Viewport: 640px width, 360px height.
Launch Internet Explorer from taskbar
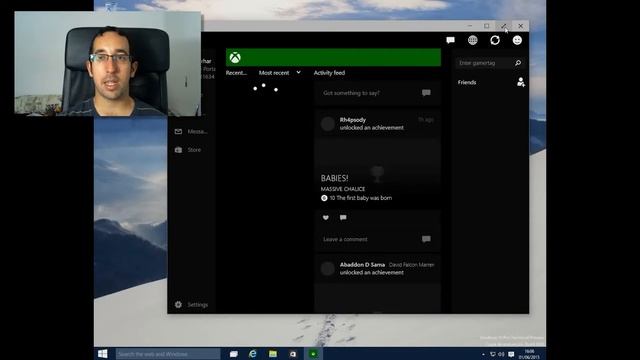253,354
